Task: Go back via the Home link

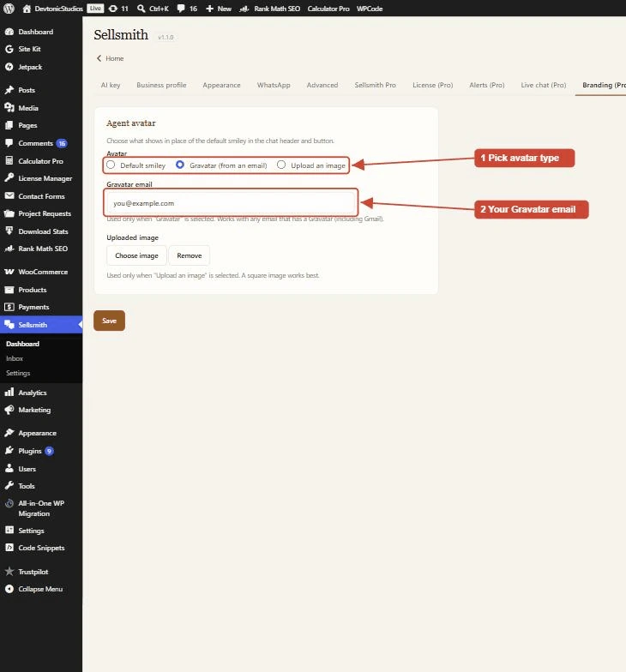Action: [111, 58]
